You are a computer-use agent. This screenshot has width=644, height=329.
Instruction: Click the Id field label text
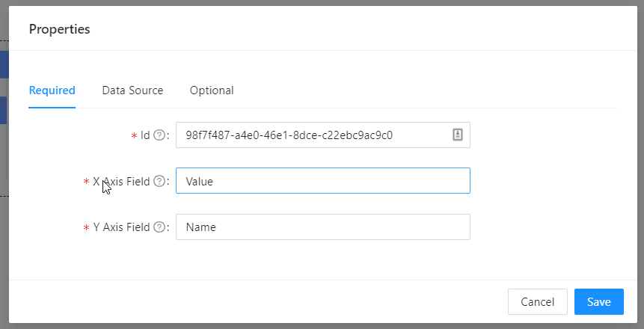pos(145,135)
